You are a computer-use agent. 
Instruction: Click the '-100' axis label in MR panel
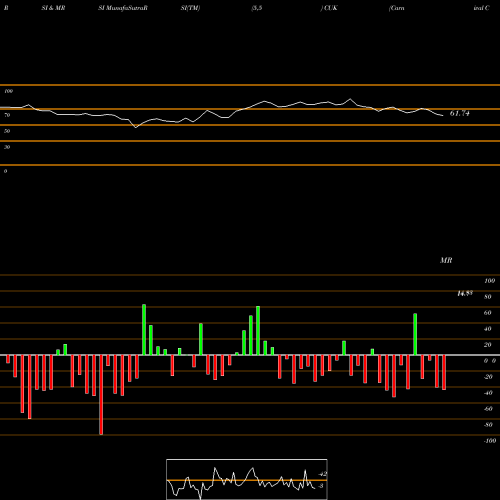(490, 441)
